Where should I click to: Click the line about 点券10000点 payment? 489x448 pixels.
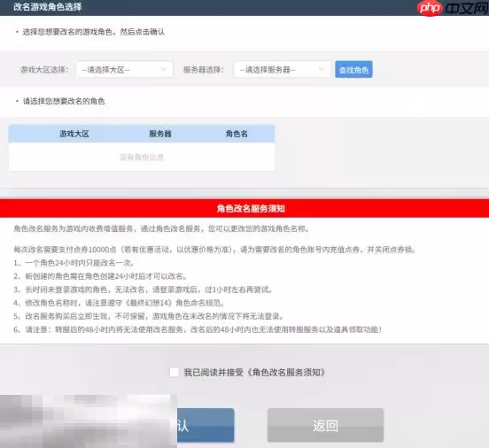click(x=214, y=250)
